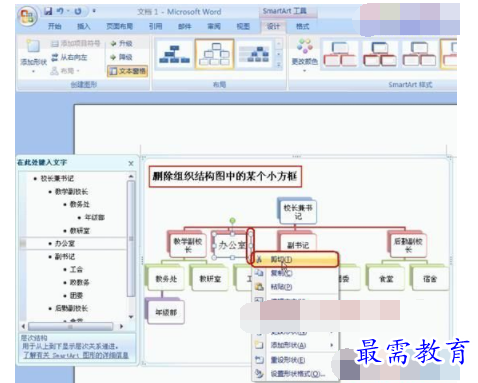Click 添加项目符号 in the ribbon
The image size is (478, 383).
(75, 43)
